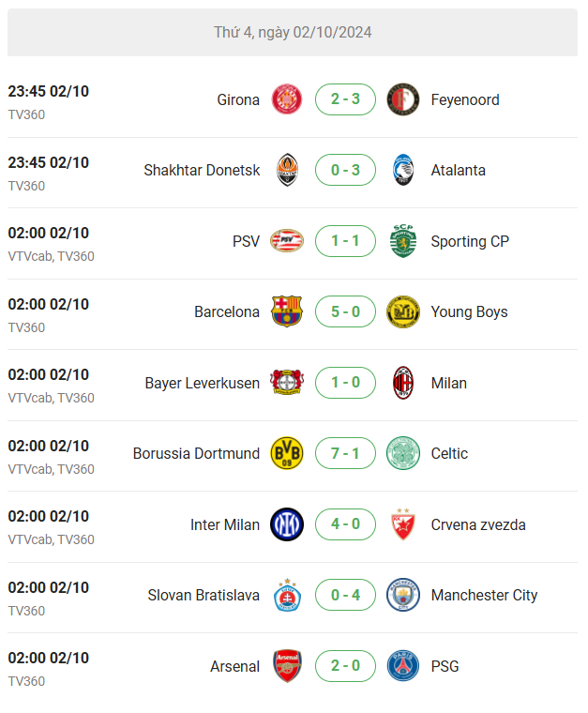Click the Arsenal cannon crest
The height and width of the screenshot is (713, 588).
287,666
